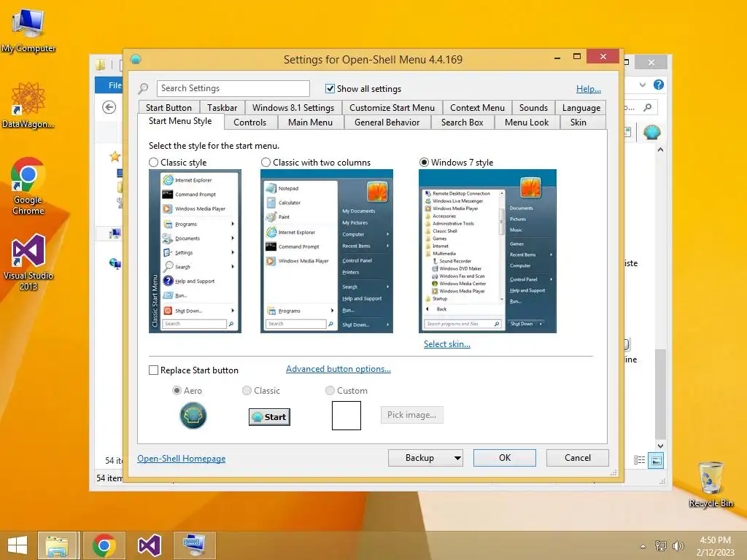Image resolution: width=747 pixels, height=560 pixels.
Task: Toggle Show all settings checkbox
Action: 330,88
